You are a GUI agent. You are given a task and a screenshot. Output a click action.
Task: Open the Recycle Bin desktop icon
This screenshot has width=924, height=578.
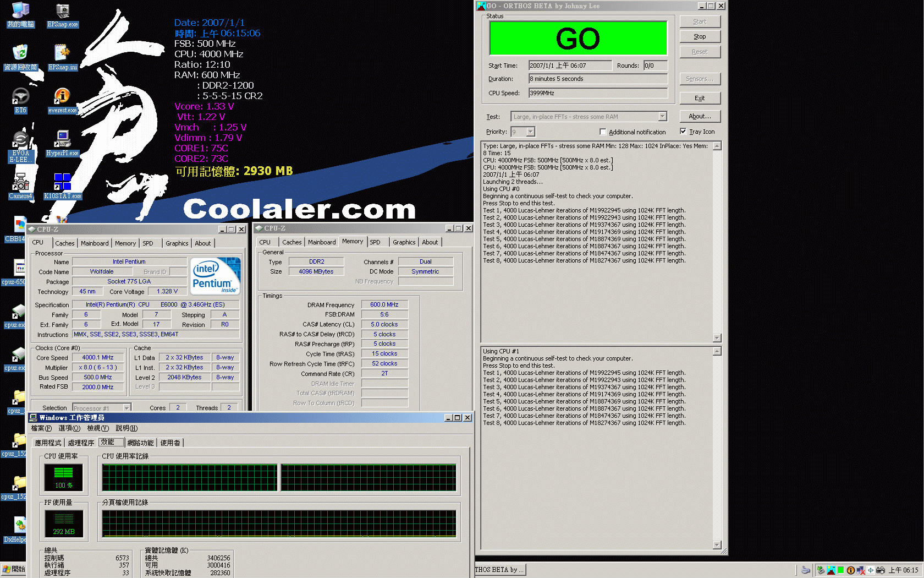coord(20,58)
